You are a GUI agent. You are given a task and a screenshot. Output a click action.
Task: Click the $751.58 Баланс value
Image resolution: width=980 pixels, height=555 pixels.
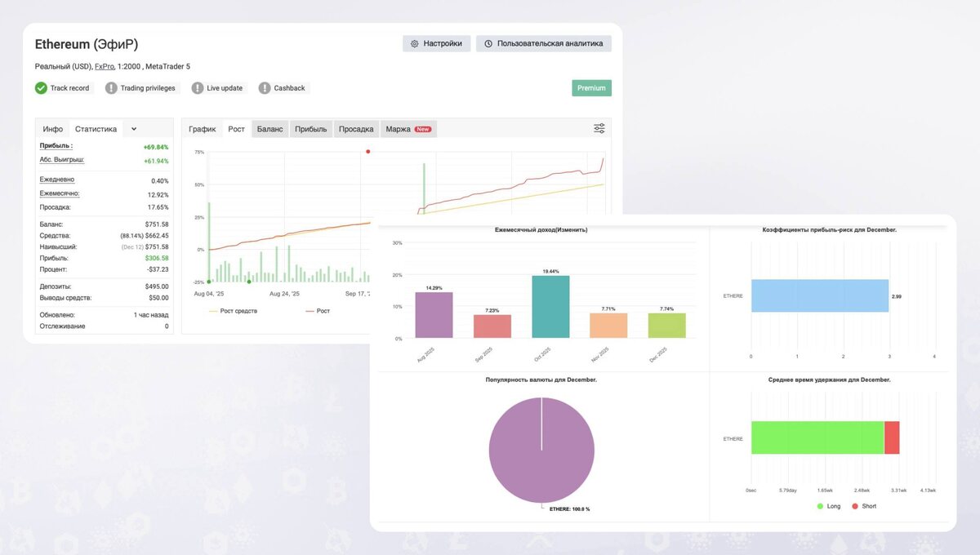(157, 224)
